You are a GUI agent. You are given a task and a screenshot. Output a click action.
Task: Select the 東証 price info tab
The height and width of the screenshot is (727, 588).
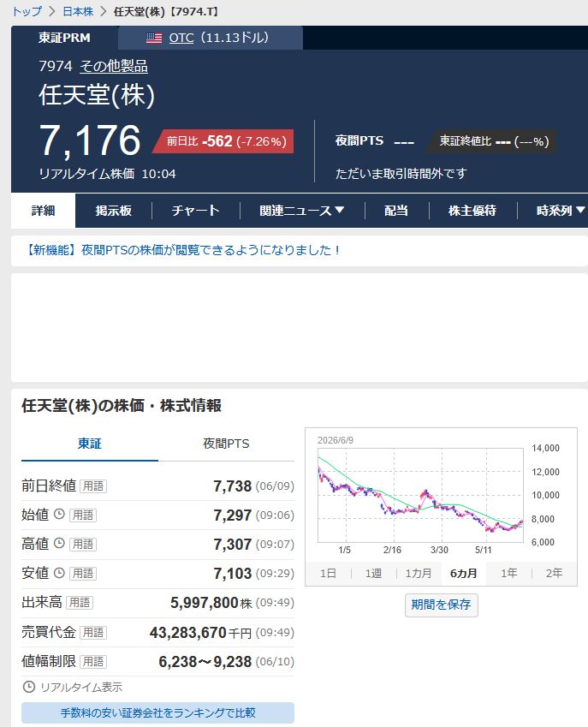[x=89, y=444]
